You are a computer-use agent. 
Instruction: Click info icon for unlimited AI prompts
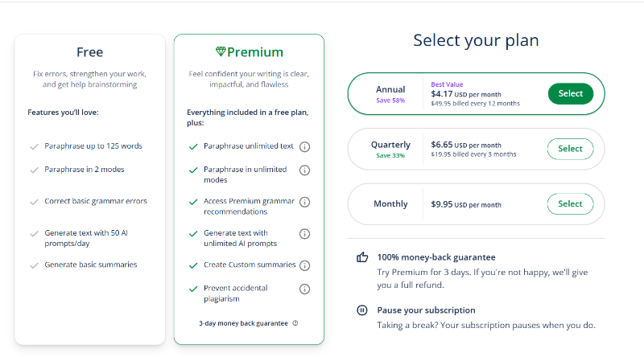tap(304, 234)
